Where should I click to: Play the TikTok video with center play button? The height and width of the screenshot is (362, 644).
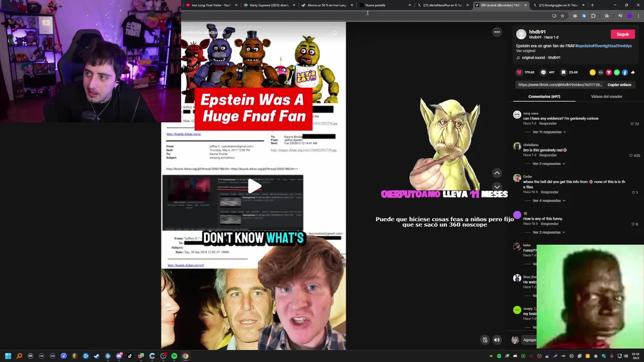(x=254, y=187)
